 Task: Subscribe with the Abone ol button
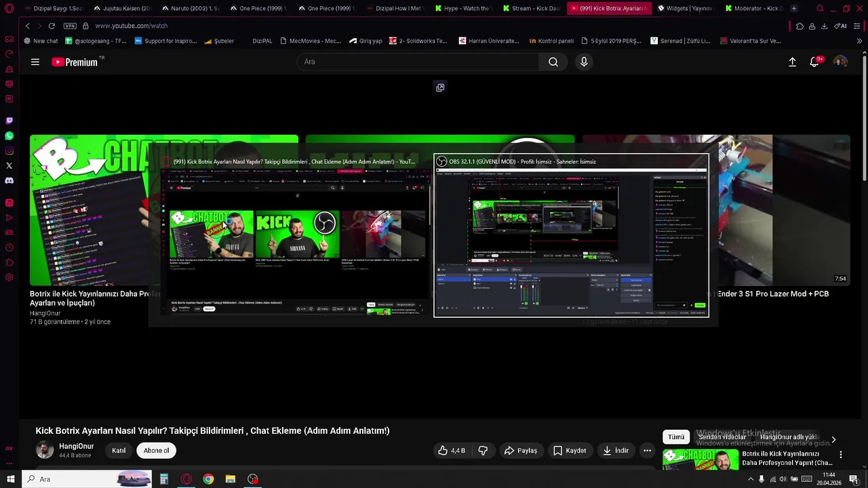click(x=156, y=450)
